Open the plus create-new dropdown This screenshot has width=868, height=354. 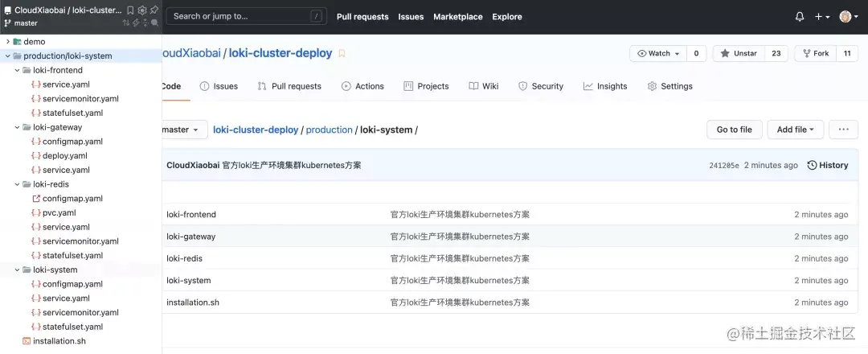click(x=821, y=17)
